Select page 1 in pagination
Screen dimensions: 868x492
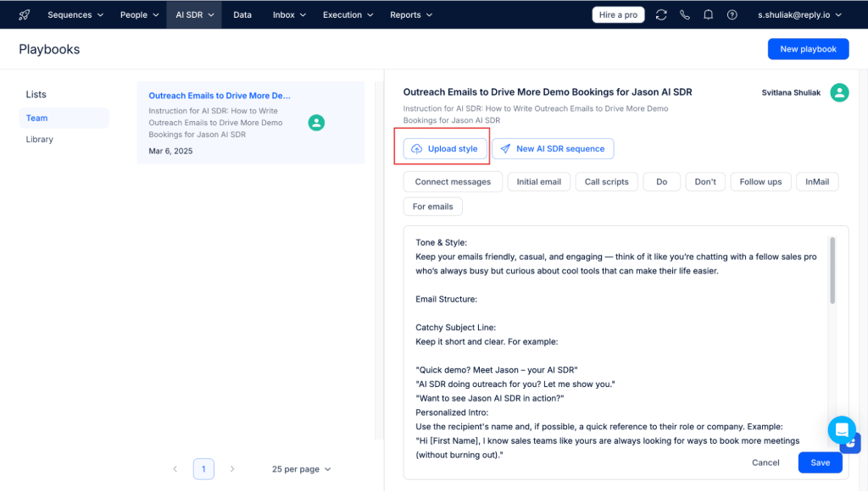point(203,469)
